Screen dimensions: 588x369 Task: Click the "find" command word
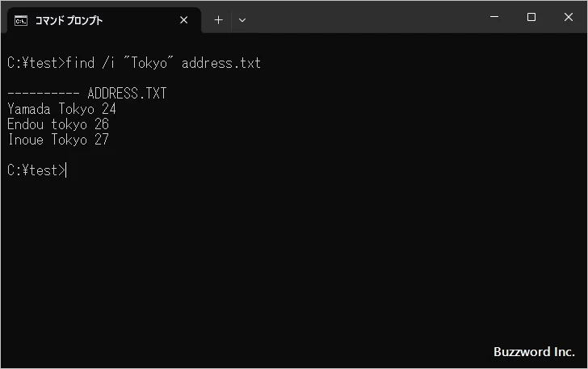click(x=80, y=63)
